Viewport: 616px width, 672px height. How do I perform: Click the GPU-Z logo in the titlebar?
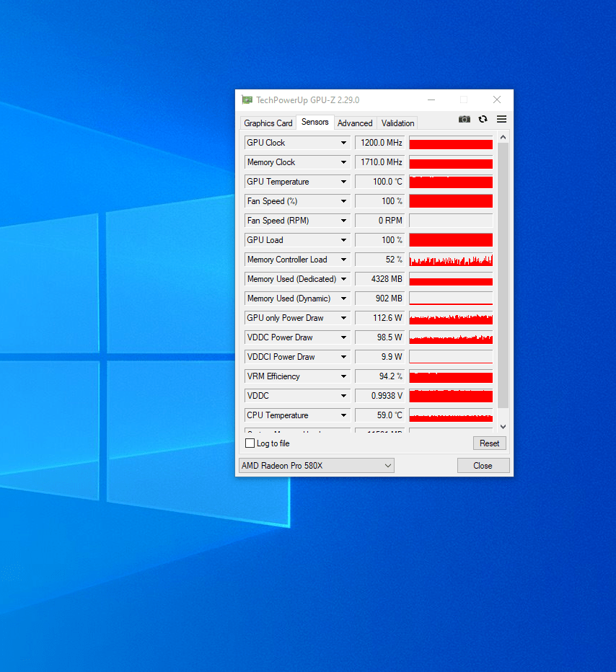click(247, 100)
